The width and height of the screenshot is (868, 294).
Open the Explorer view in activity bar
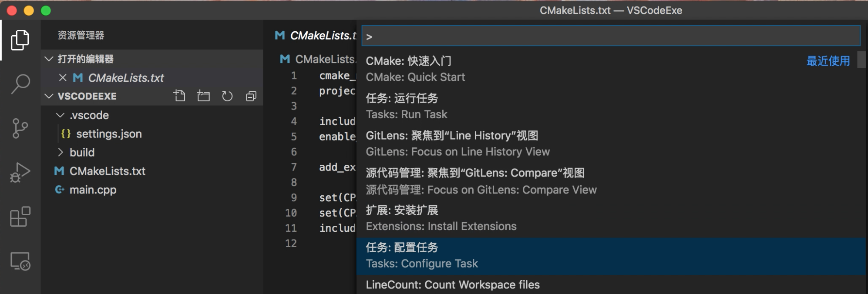pos(20,40)
